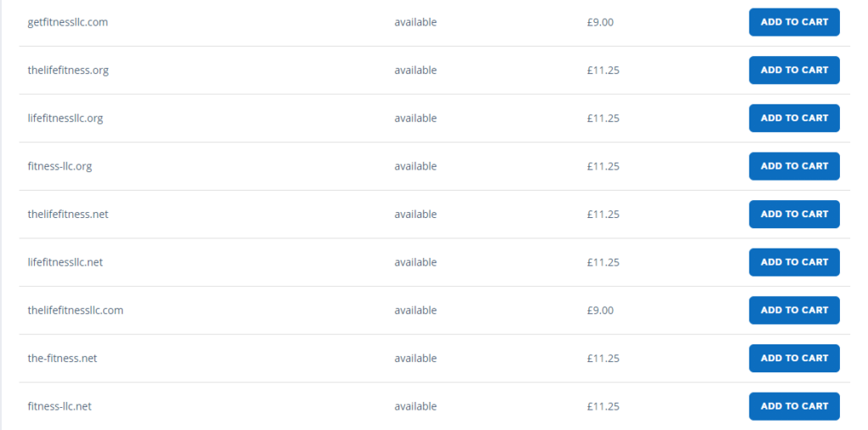
Task: Click the lifefitnessllc.org domain name
Action: click(65, 119)
